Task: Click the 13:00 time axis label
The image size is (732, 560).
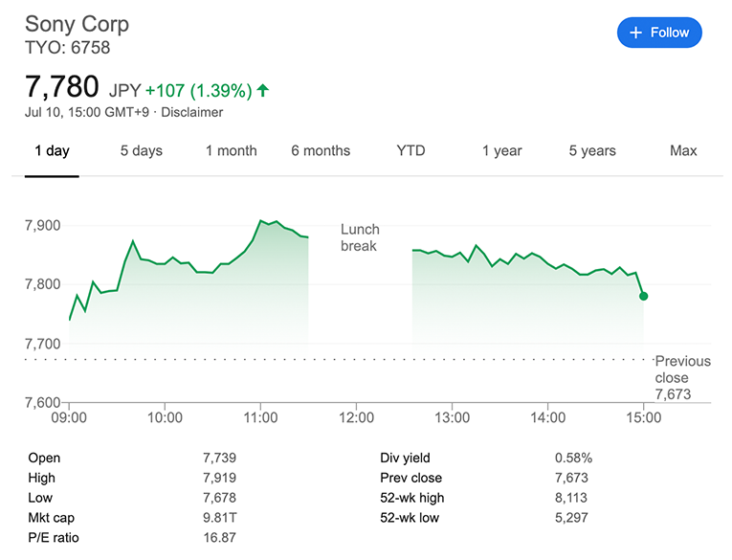Action: coord(452,417)
